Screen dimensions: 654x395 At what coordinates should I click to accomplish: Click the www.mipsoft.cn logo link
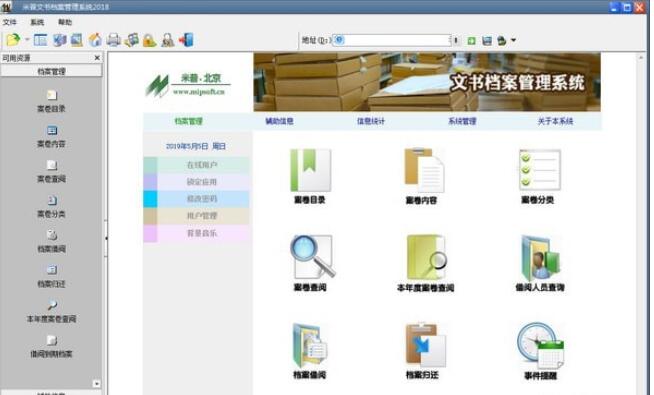click(199, 91)
